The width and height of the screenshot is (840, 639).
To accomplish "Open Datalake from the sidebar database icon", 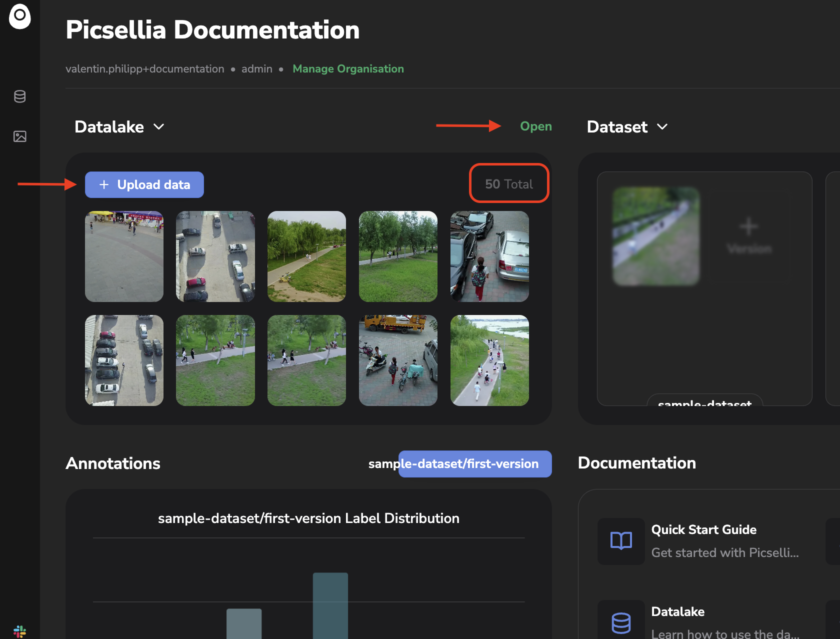I will [x=20, y=96].
